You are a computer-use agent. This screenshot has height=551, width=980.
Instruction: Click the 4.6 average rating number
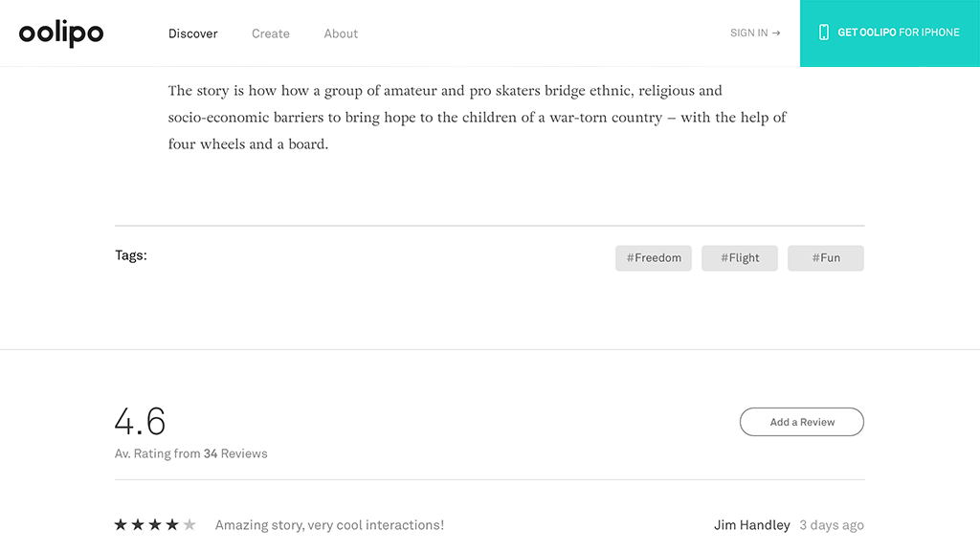140,421
